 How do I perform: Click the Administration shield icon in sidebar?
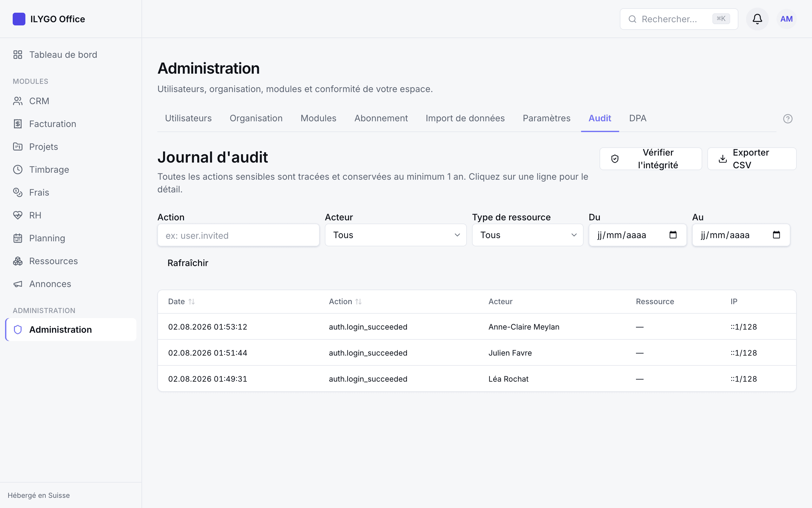18,329
